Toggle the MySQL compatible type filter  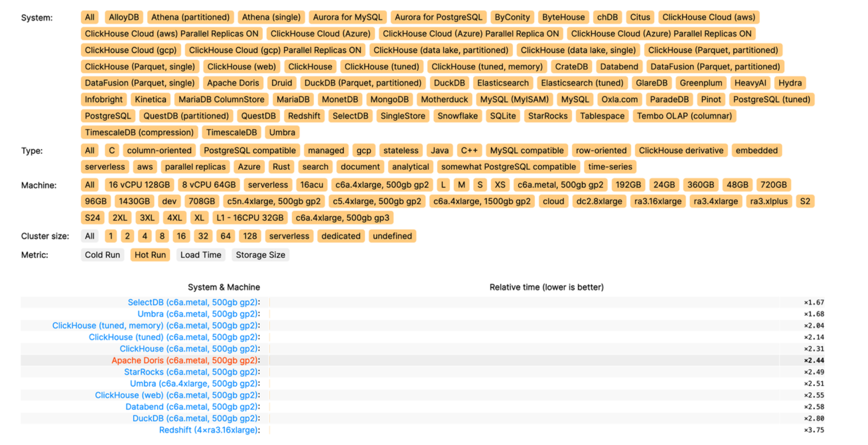pos(527,150)
